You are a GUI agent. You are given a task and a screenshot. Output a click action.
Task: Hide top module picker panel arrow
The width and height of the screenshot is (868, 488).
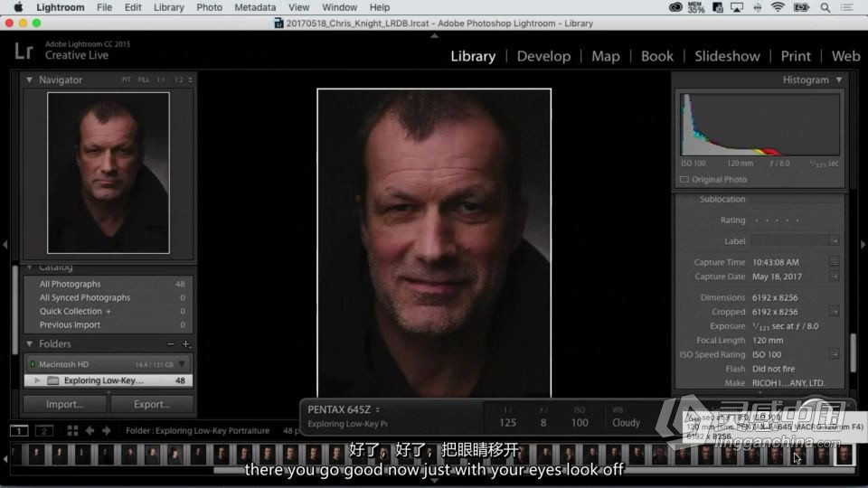coord(435,35)
